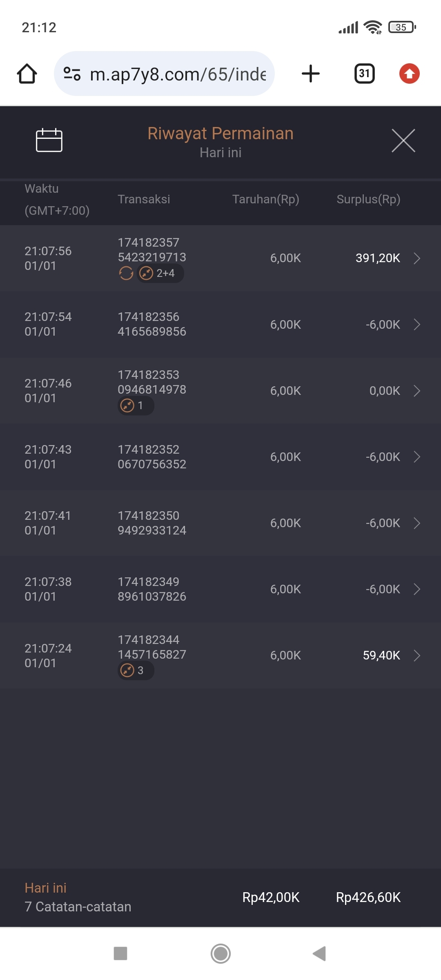This screenshot has width=441, height=980.
Task: Tap the red browser update icon
Action: pyautogui.click(x=409, y=74)
